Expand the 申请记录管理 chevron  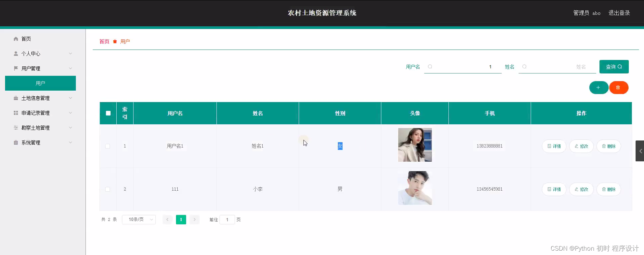[70, 113]
